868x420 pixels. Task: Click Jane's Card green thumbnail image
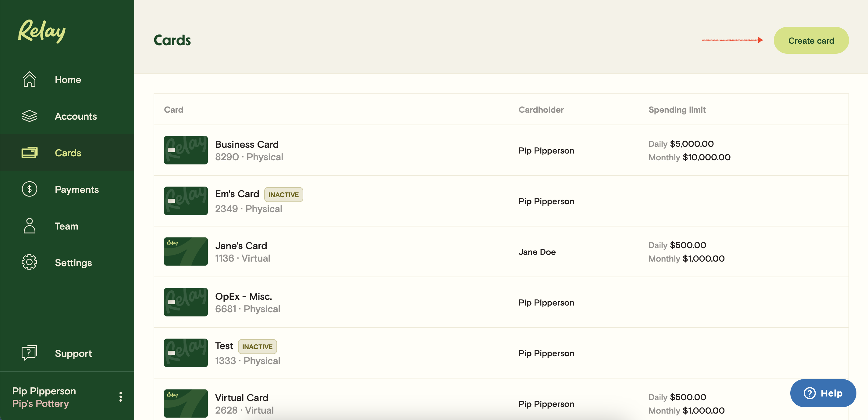click(x=185, y=252)
